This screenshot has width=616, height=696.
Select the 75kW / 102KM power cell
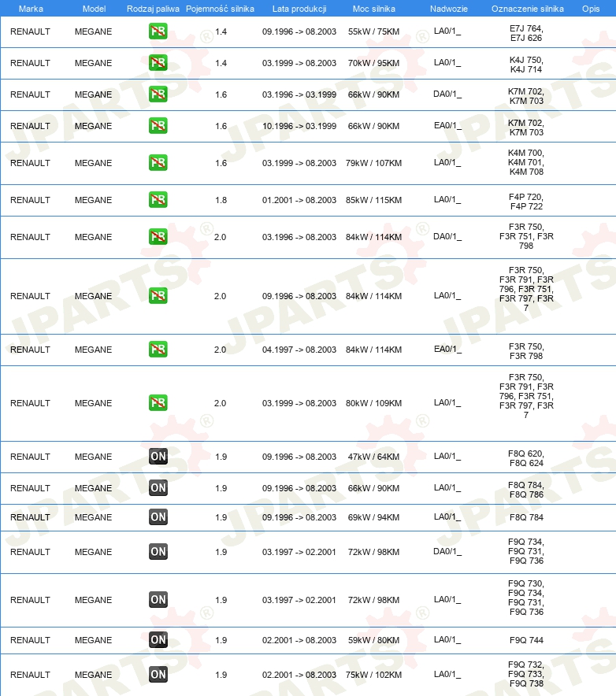373,675
